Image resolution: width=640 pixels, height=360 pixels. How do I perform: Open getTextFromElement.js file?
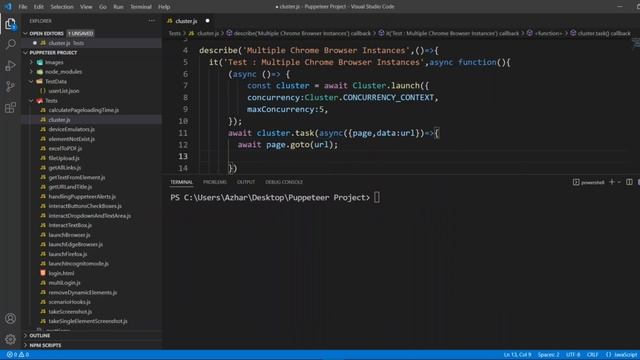(77, 178)
